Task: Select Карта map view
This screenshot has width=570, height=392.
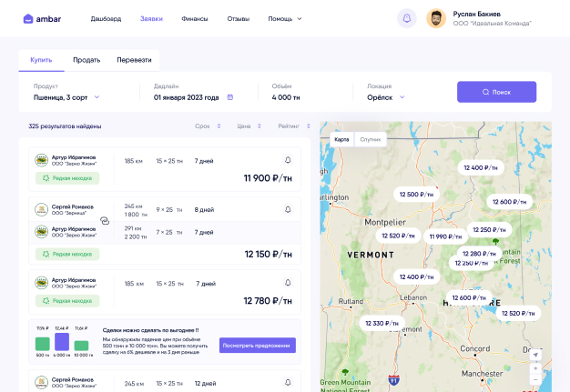Action: pyautogui.click(x=341, y=139)
